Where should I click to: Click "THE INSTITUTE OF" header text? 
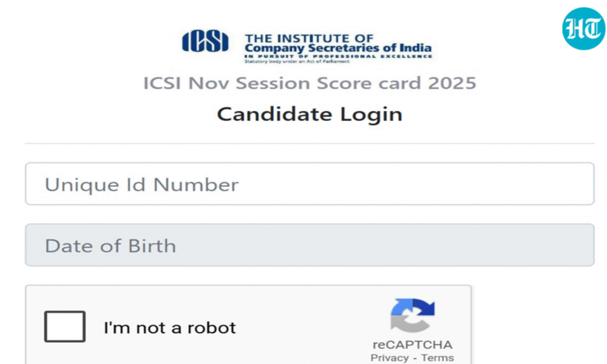[309, 38]
